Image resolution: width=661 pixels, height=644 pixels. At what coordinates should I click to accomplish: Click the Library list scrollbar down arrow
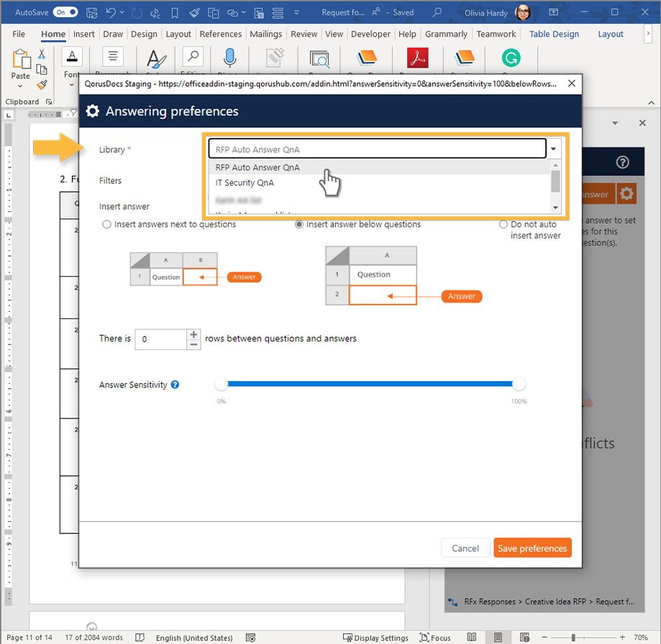(x=555, y=207)
